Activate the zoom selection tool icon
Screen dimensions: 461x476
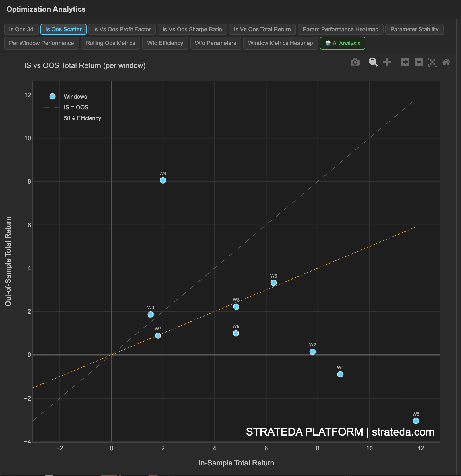pyautogui.click(x=373, y=62)
